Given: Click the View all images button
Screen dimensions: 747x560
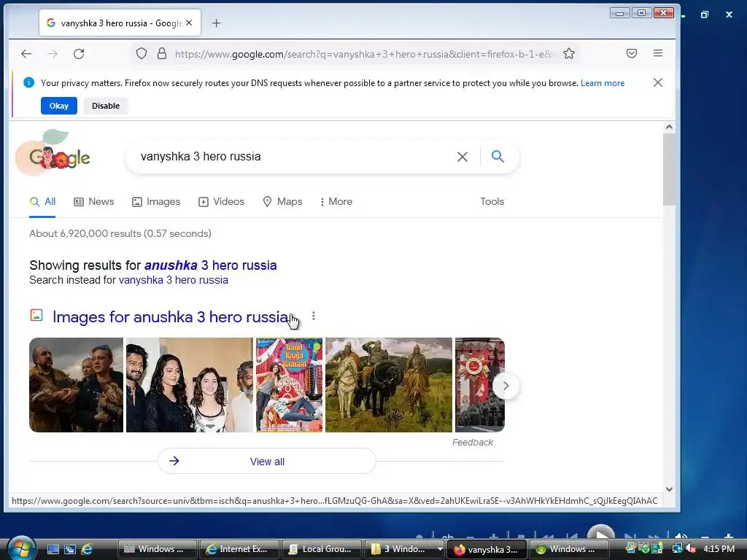Looking at the screenshot, I should coord(267,461).
